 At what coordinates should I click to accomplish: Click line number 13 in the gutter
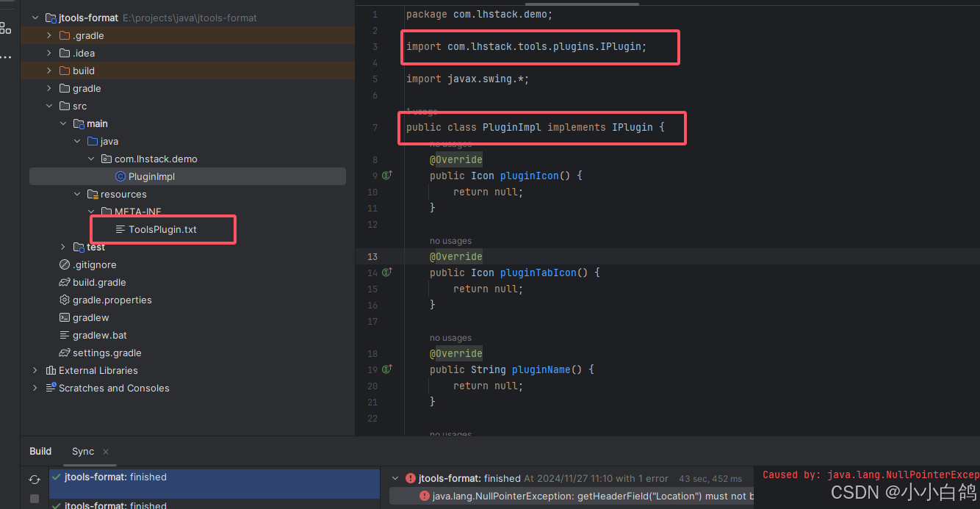pos(372,256)
